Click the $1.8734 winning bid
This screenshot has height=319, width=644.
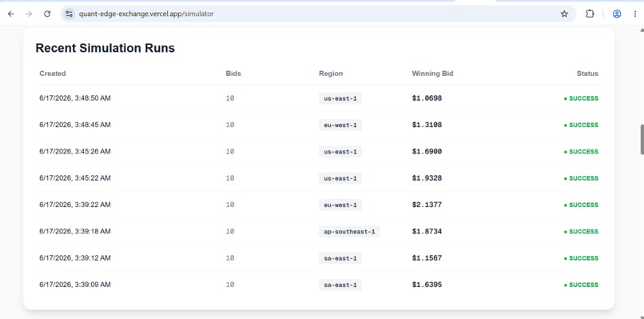(x=427, y=231)
